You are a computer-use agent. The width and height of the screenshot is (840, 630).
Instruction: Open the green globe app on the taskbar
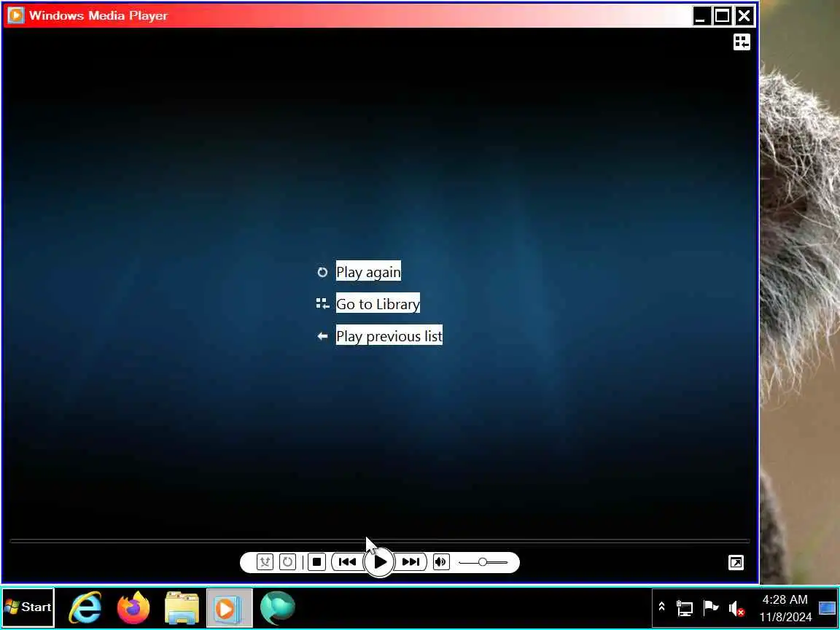tap(278, 607)
